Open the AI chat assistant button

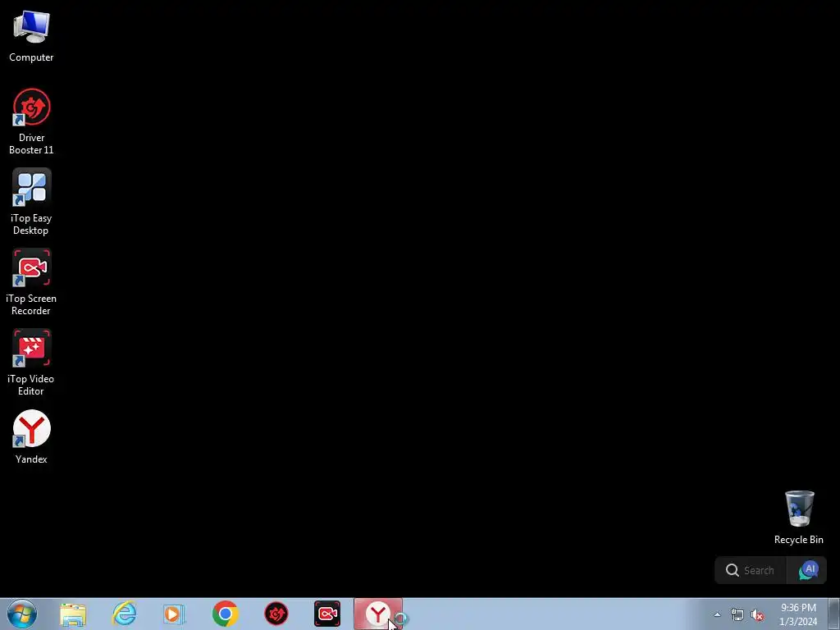click(x=808, y=571)
